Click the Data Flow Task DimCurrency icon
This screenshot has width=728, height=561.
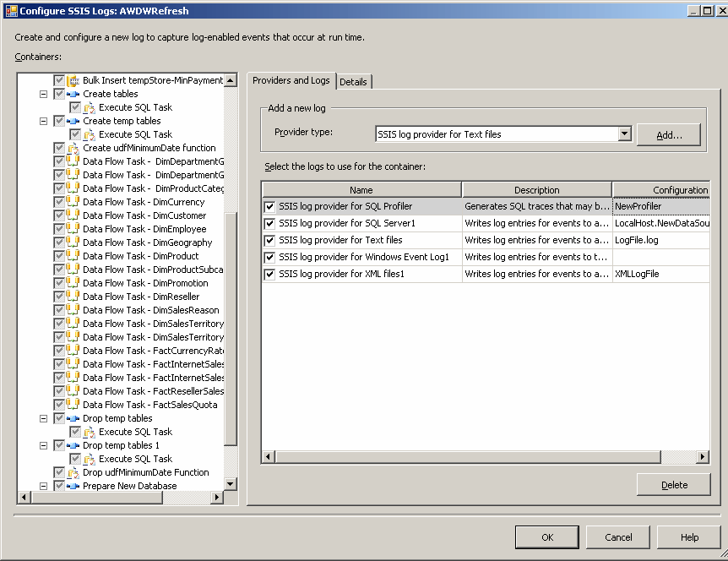tap(73, 202)
